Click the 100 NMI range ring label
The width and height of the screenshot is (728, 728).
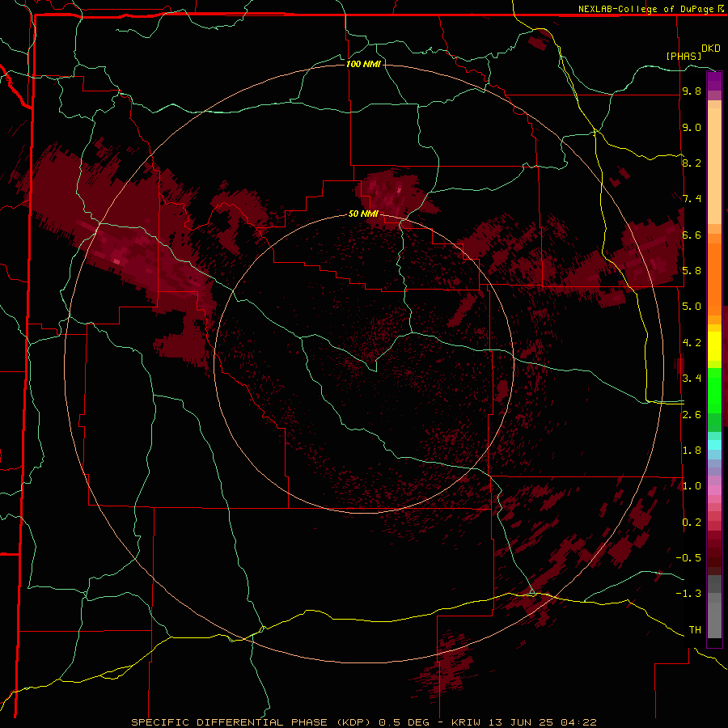point(363,64)
